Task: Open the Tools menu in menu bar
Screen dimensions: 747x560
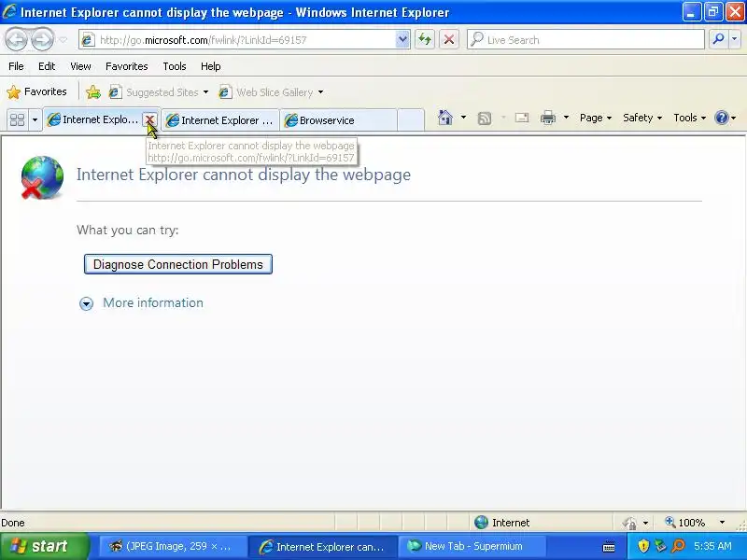Action: 175,66
